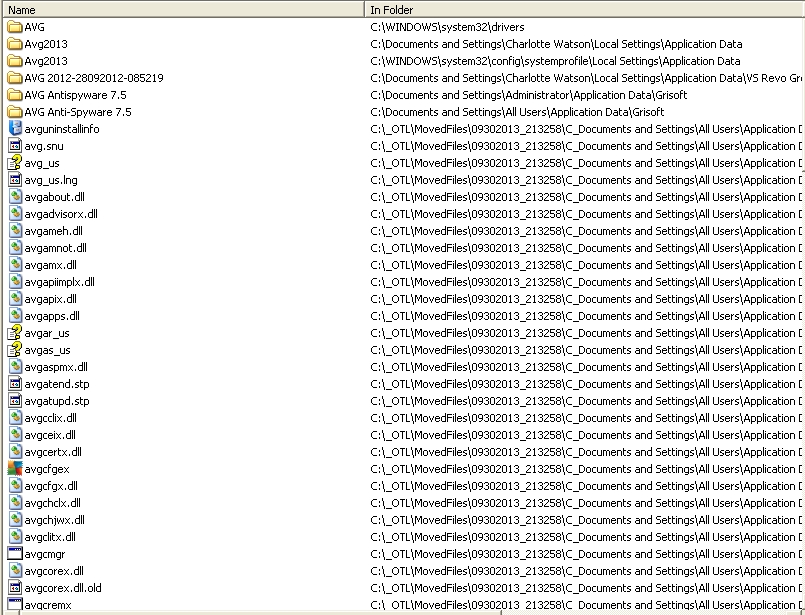
Task: Click the avgameh.dll file icon
Action: tap(15, 230)
